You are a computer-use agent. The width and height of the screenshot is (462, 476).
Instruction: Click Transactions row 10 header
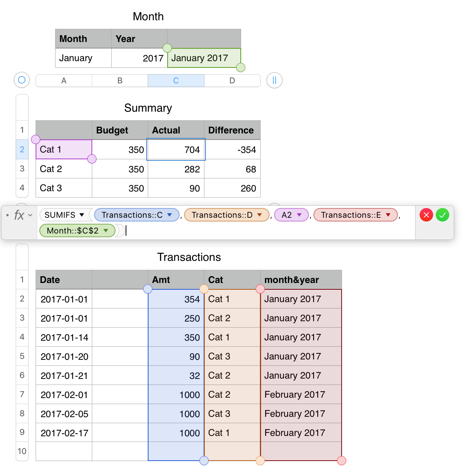tap(22, 451)
